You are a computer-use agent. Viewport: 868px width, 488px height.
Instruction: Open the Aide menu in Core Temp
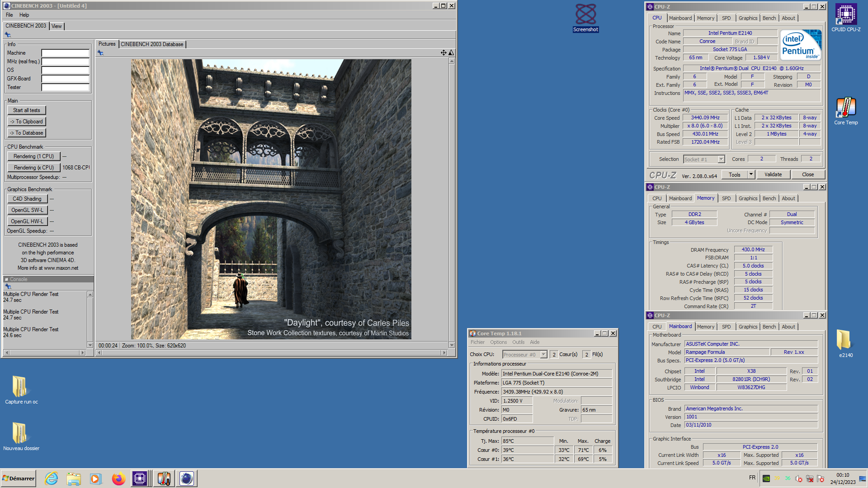click(x=535, y=342)
